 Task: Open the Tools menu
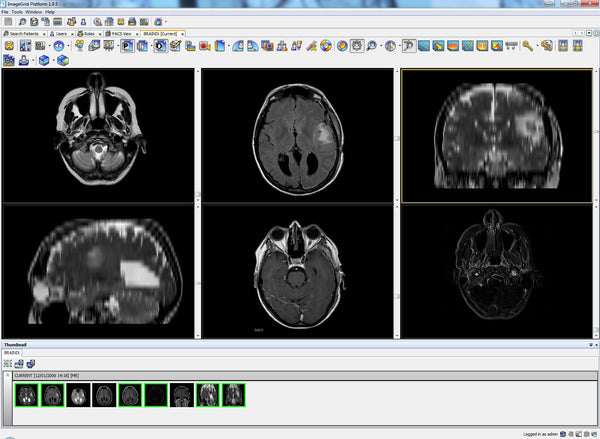(18, 11)
